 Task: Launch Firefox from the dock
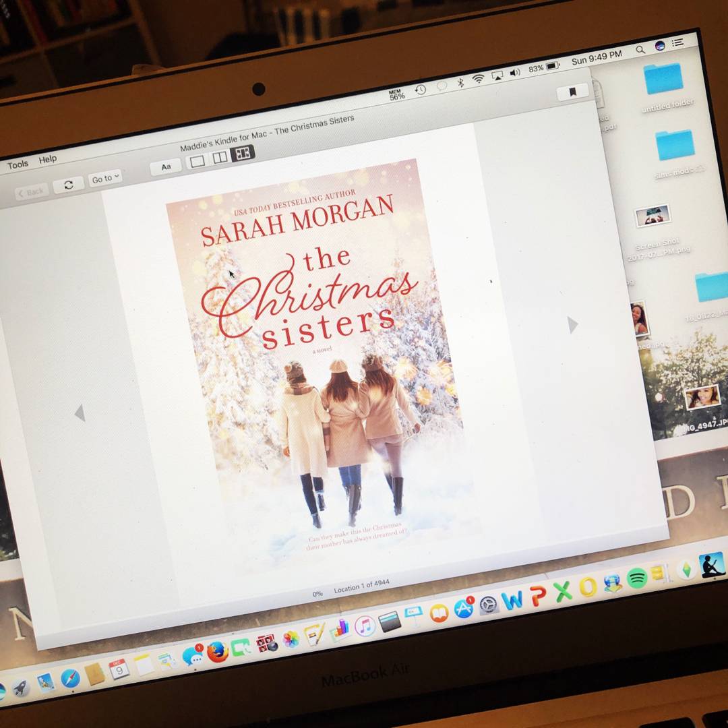[x=217, y=652]
